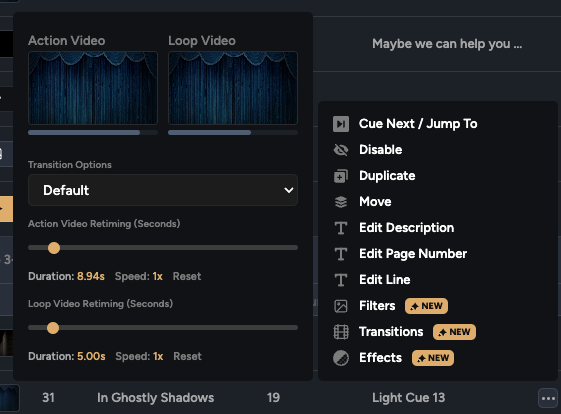This screenshot has height=414, width=561.
Task: Reset the Loop Video retiming
Action: click(187, 356)
